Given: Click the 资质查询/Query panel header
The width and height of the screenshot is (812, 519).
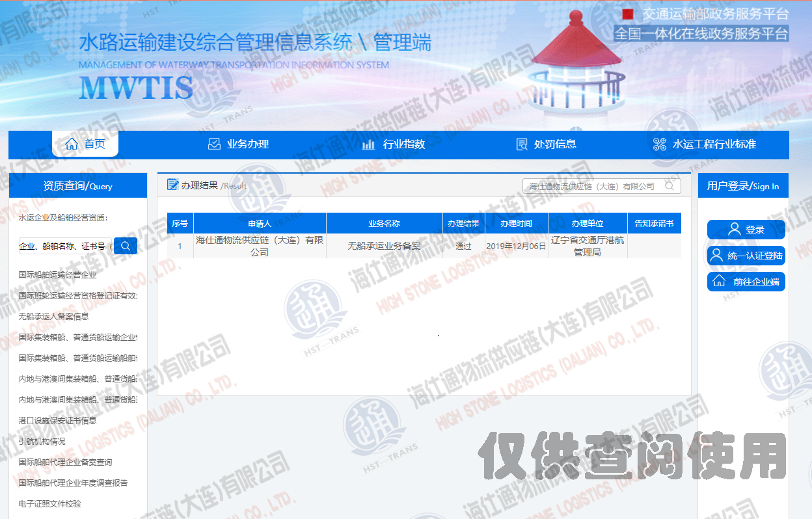Looking at the screenshot, I should pyautogui.click(x=78, y=186).
